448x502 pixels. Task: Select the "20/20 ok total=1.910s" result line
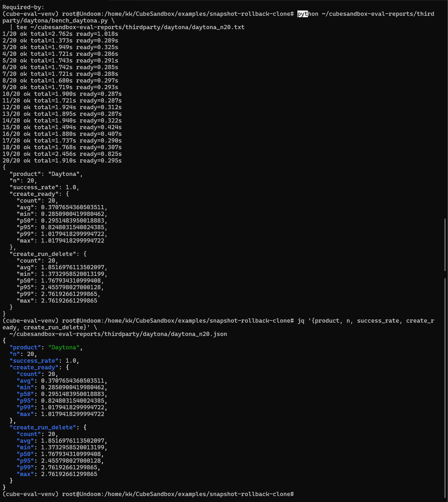[x=62, y=160]
